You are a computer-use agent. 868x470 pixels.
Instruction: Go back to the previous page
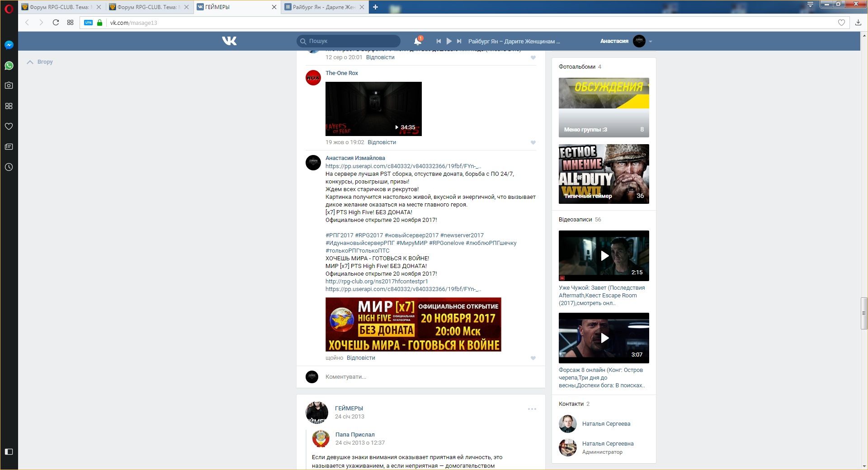pyautogui.click(x=27, y=23)
